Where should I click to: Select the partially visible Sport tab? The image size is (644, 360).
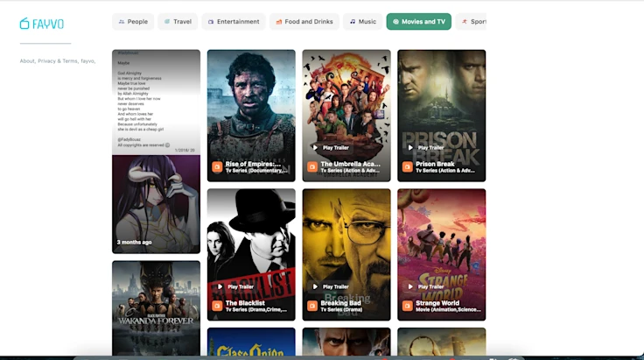pos(472,22)
